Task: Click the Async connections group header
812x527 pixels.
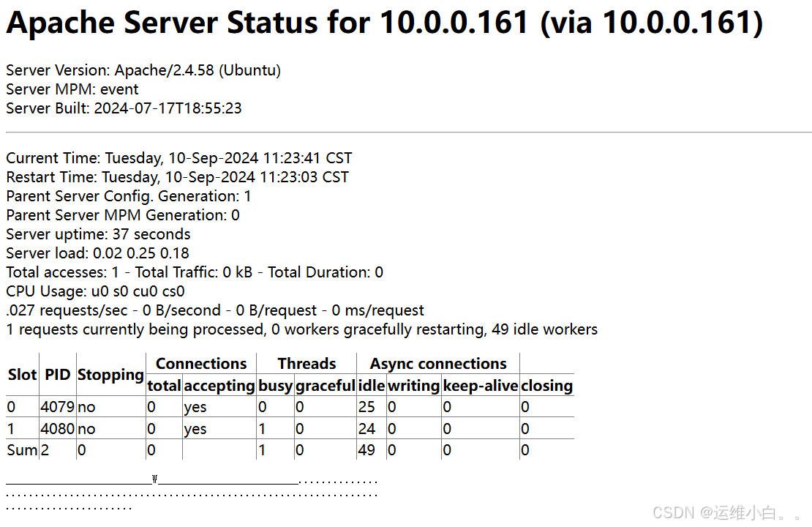Action: [x=438, y=364]
